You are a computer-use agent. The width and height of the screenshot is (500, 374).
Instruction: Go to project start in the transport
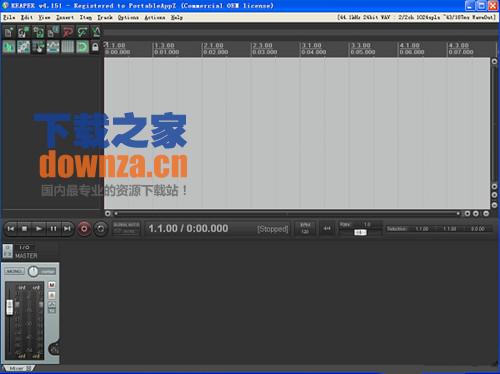11,229
